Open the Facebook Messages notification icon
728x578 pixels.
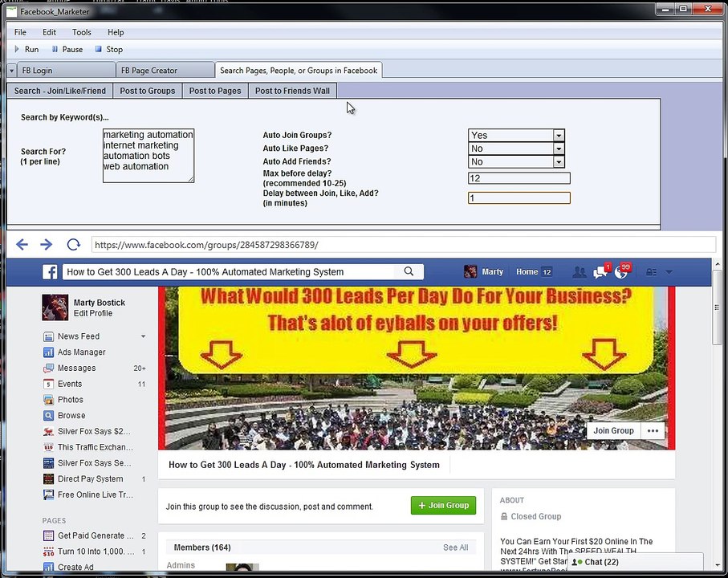point(600,271)
